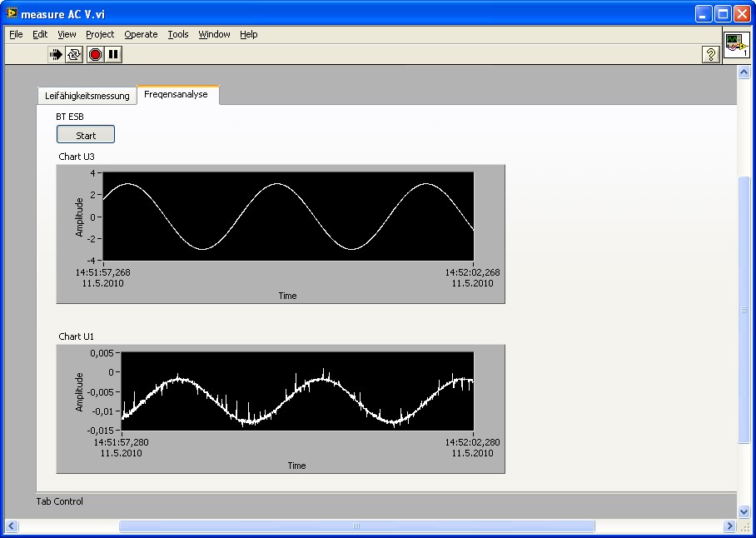The image size is (756, 538).
Task: Click the Pause toolbar icon
Action: 114,54
